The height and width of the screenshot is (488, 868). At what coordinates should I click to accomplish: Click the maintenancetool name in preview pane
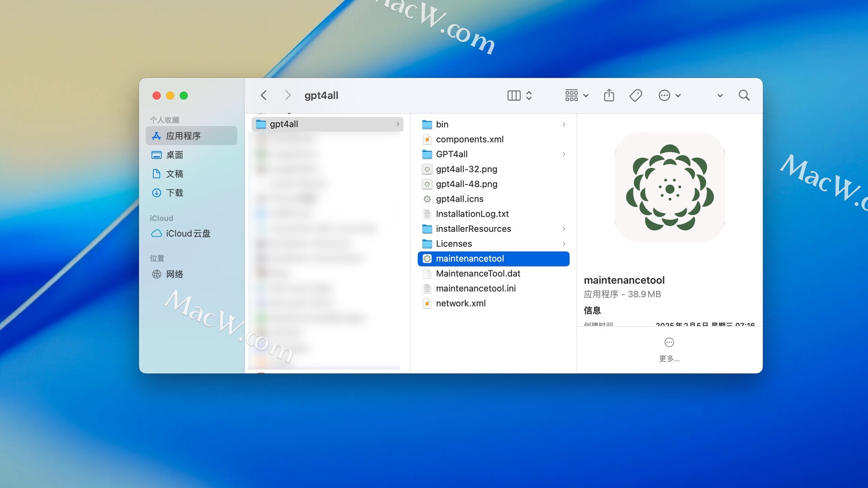pos(624,280)
